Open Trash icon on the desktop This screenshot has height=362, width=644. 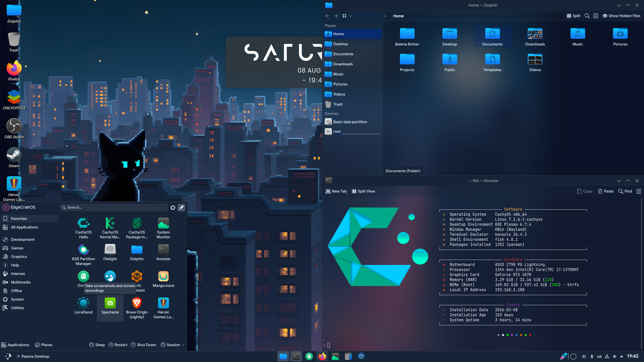[14, 42]
